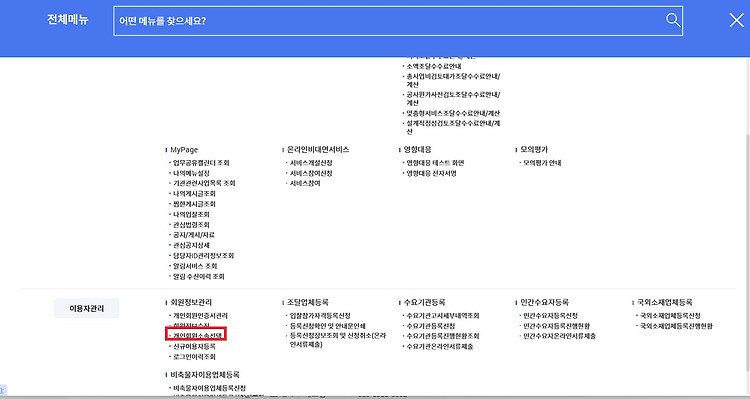Open 모의평가 안내 link
Image resolution: width=750 pixels, height=399 pixels.
tap(542, 163)
